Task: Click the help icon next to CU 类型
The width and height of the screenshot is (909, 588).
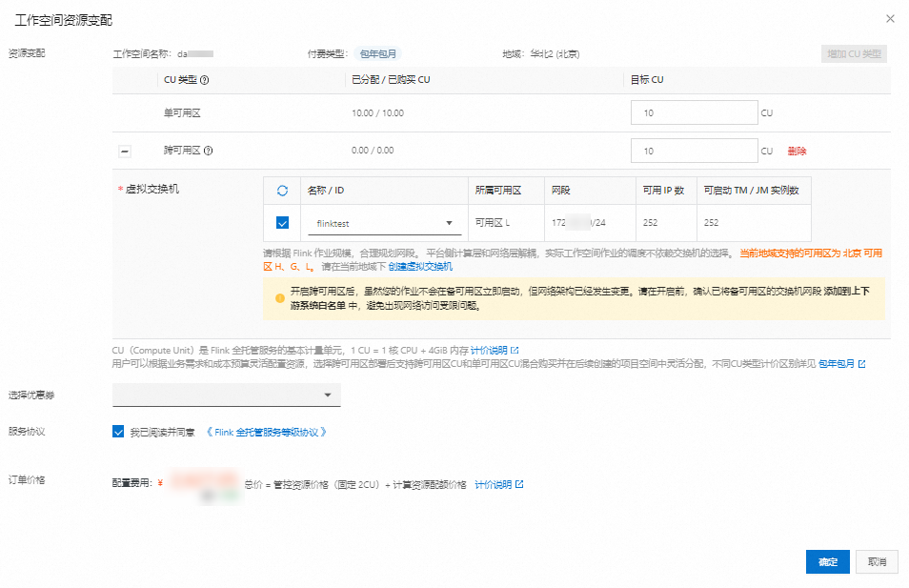Action: [x=204, y=80]
